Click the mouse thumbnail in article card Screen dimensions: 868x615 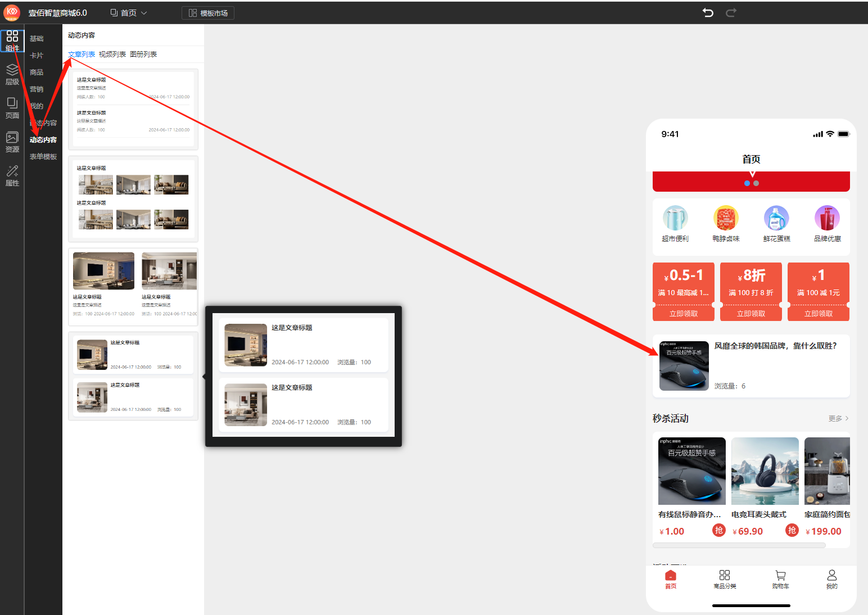(684, 366)
